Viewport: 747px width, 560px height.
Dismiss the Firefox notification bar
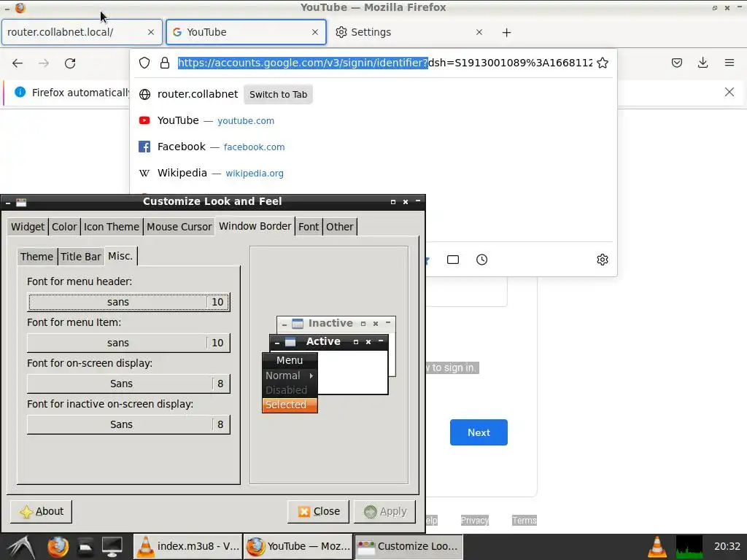[x=729, y=92]
